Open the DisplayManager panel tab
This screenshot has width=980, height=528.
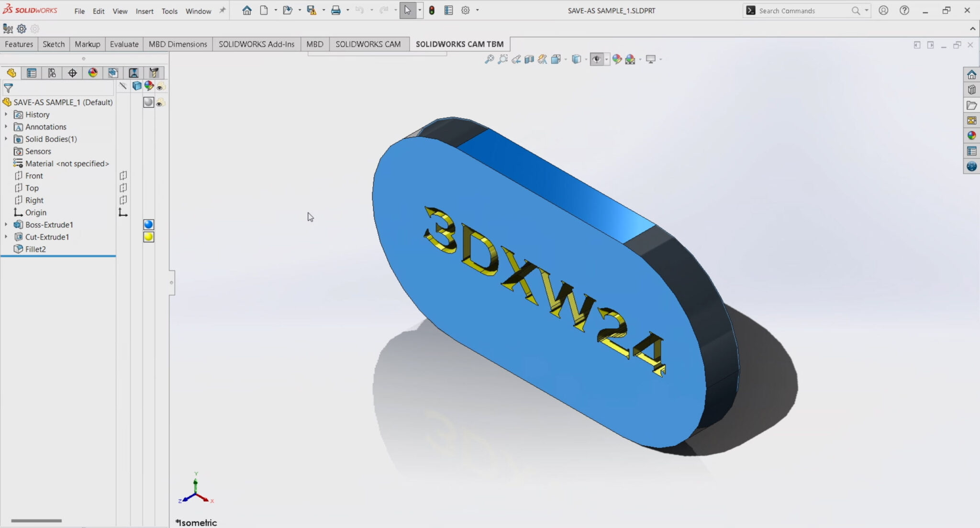(x=93, y=73)
